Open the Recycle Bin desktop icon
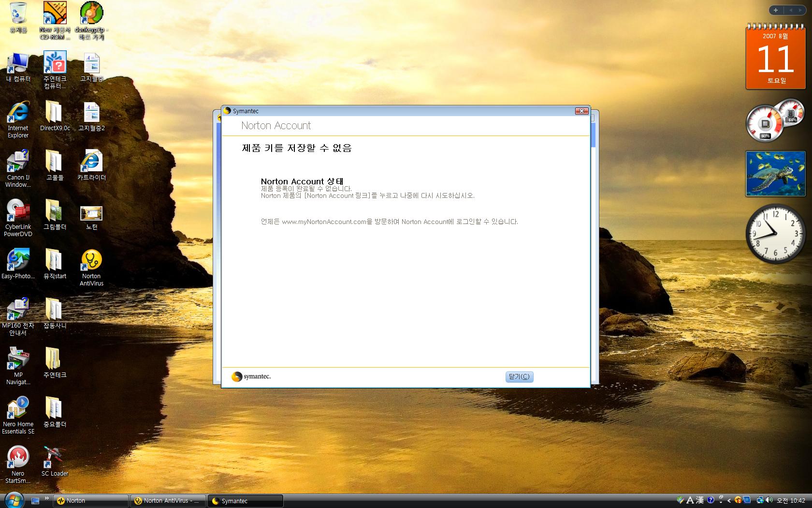Viewport: 812px width, 508px height. coord(18,17)
